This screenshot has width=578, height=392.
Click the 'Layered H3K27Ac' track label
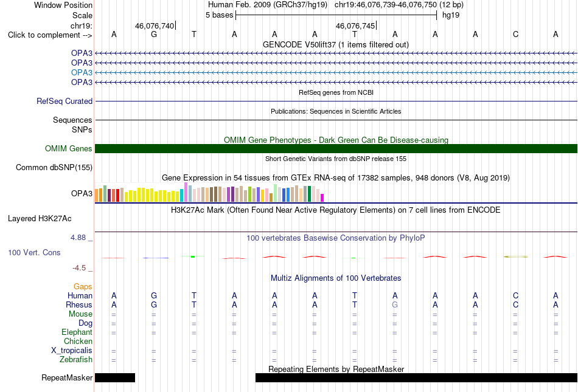(x=40, y=219)
